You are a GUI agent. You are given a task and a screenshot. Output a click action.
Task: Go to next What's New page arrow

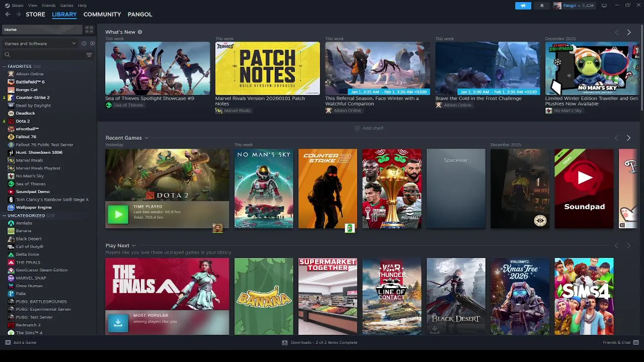pos(628,32)
